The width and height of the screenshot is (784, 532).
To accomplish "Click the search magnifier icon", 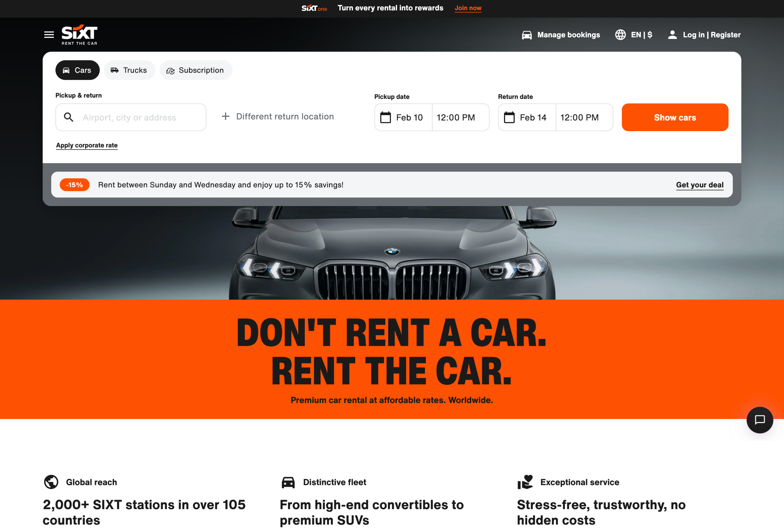I will click(x=69, y=117).
